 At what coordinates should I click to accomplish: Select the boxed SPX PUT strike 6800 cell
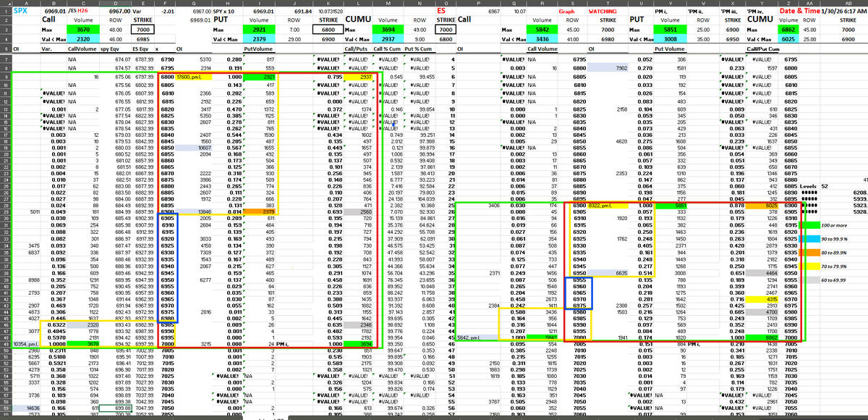(328, 29)
